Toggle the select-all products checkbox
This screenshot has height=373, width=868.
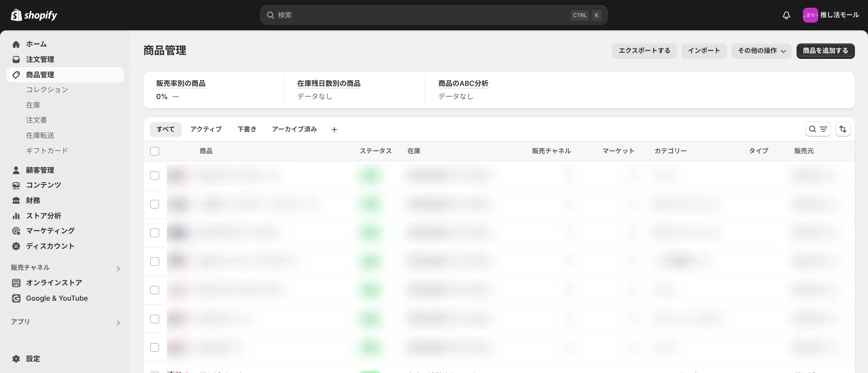pyautogui.click(x=155, y=151)
